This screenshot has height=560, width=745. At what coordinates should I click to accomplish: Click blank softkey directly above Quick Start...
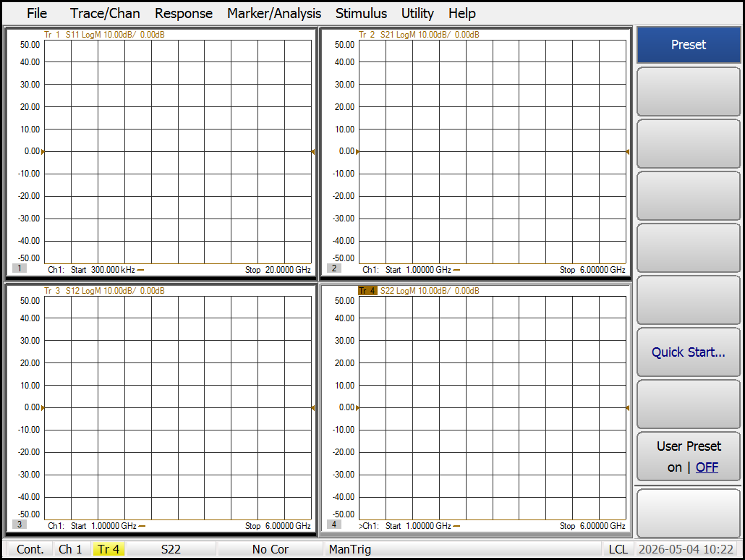[x=689, y=300]
